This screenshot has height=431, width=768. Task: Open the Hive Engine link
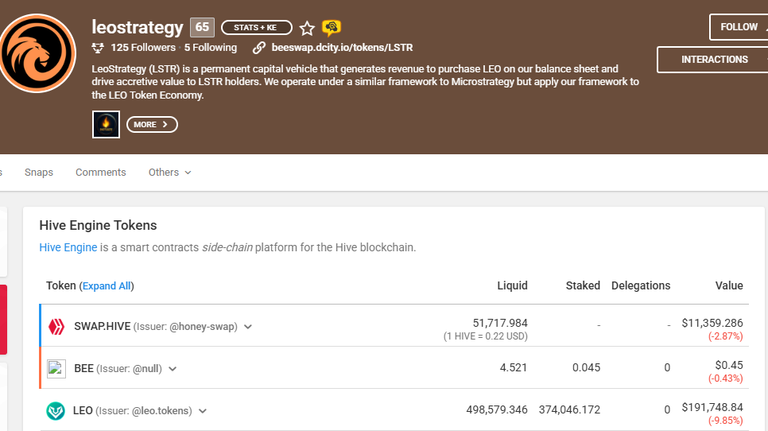68,247
